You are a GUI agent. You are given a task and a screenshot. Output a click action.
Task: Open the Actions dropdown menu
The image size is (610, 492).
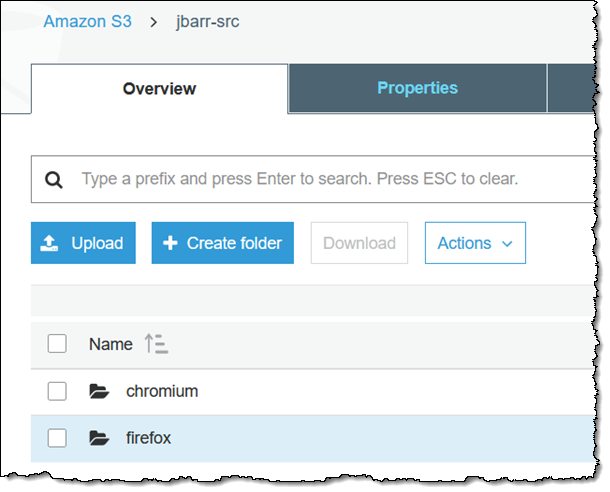[475, 243]
